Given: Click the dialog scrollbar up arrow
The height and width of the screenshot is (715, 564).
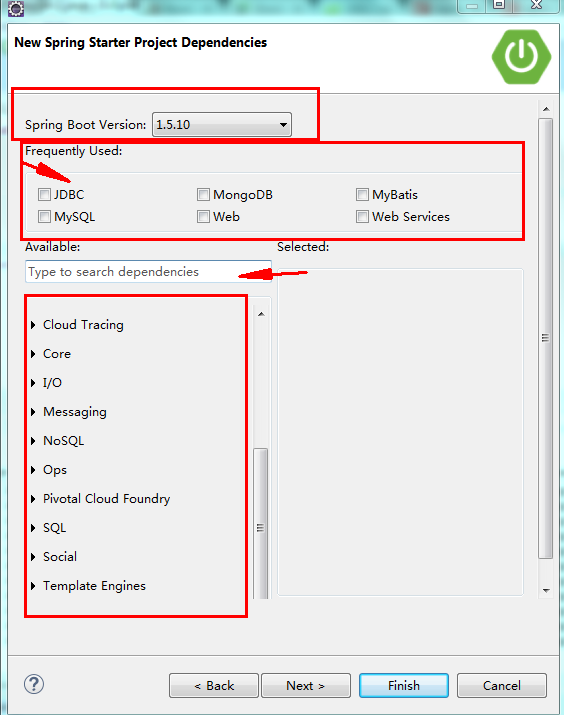Looking at the screenshot, I should pos(546,109).
